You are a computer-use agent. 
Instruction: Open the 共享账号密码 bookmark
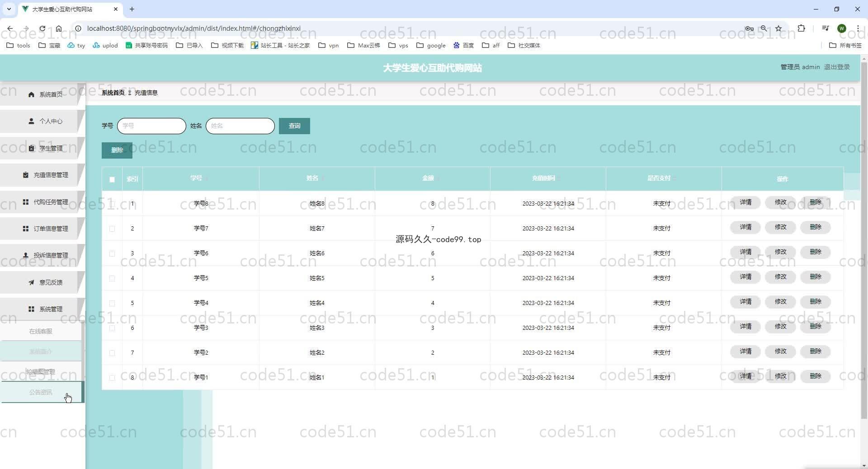[x=146, y=45]
